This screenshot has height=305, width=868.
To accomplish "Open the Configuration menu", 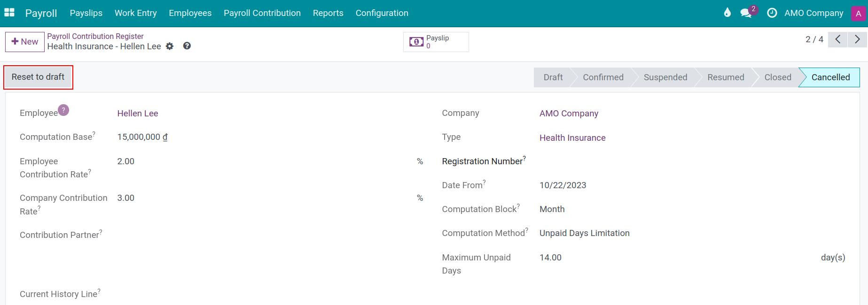I will pos(382,13).
